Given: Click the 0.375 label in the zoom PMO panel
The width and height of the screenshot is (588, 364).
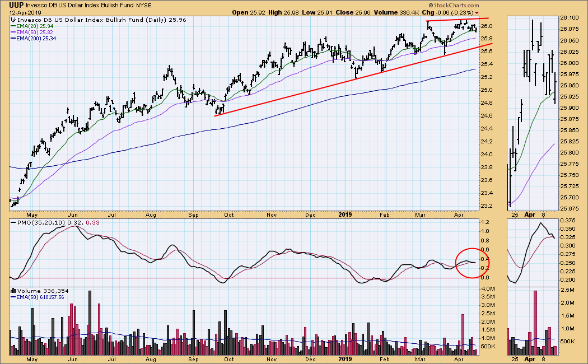Looking at the screenshot, I should (568, 221).
